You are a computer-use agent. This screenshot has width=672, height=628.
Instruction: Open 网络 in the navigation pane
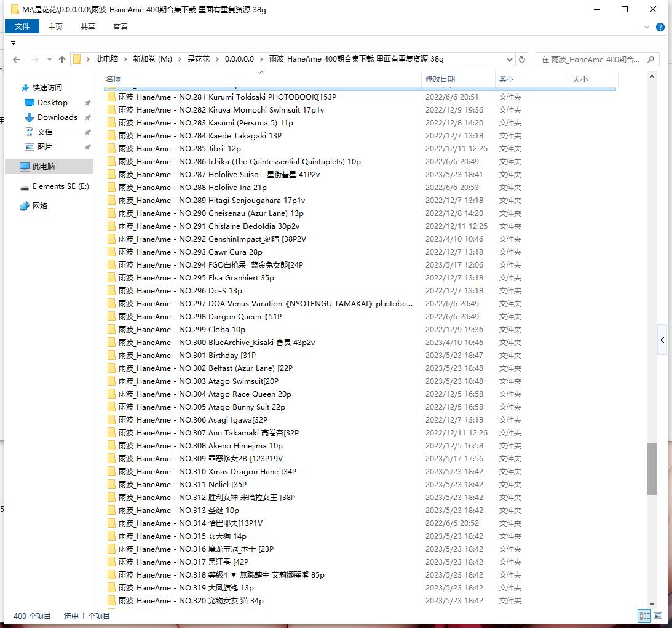coord(39,206)
